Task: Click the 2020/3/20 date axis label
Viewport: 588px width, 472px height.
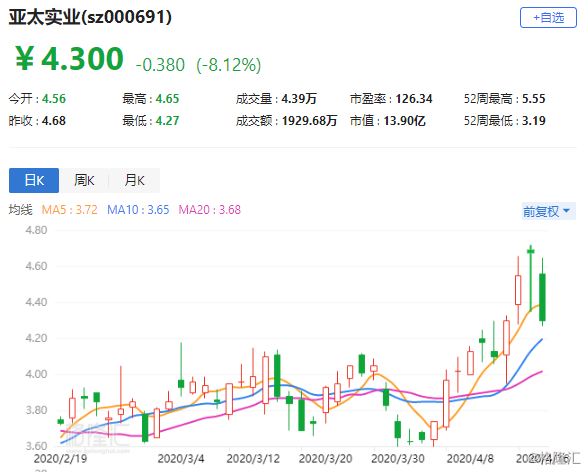Action: point(326,459)
